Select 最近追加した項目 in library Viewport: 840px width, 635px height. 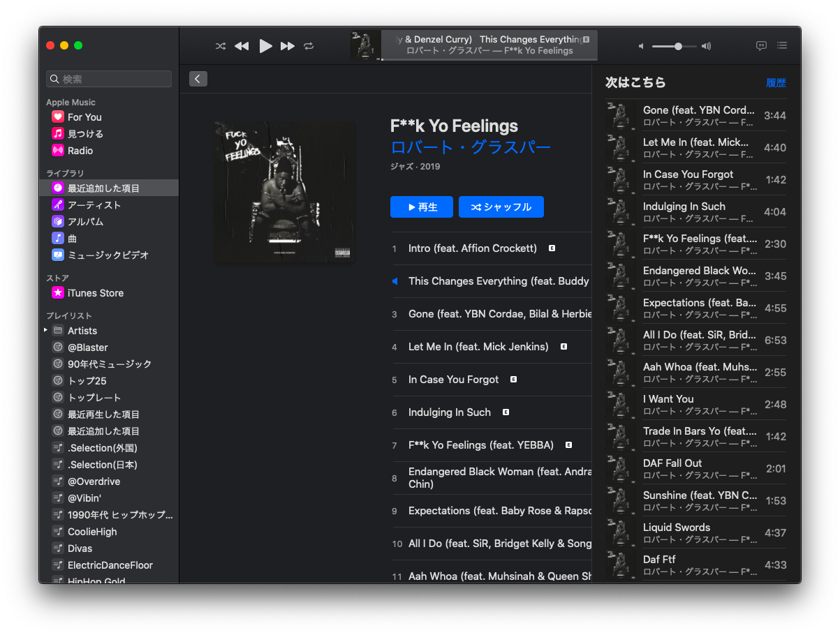tap(109, 188)
